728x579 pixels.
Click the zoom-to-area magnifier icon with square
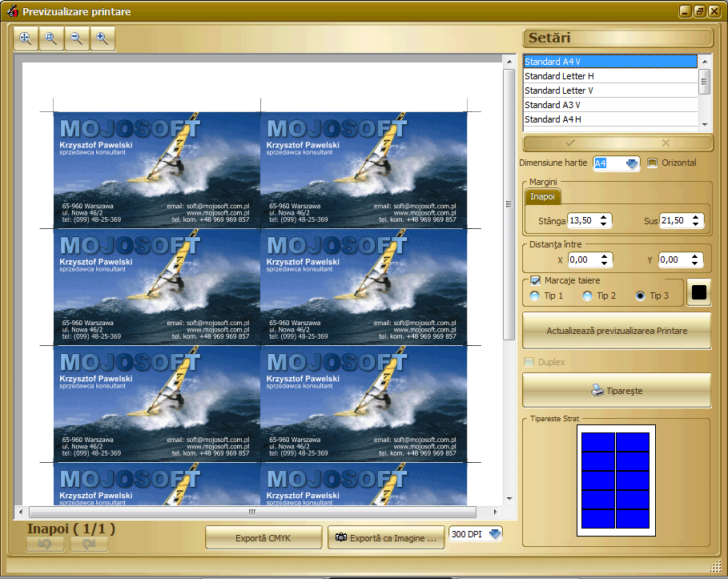click(x=51, y=38)
